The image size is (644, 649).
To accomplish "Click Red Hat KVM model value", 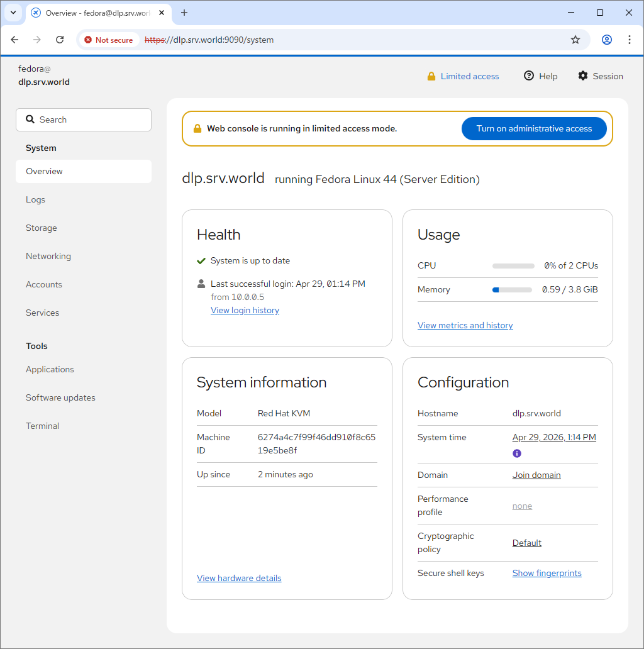I will pyautogui.click(x=284, y=414).
